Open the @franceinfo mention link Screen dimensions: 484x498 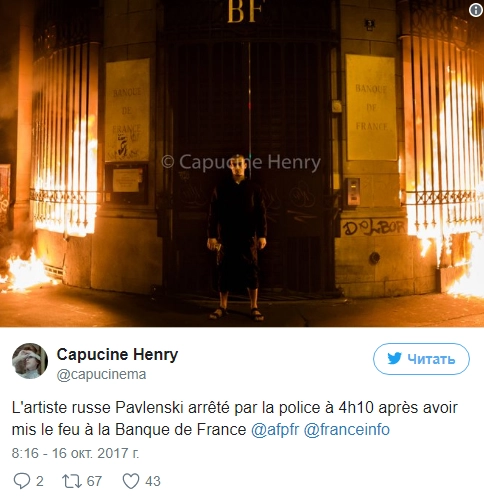(x=346, y=430)
